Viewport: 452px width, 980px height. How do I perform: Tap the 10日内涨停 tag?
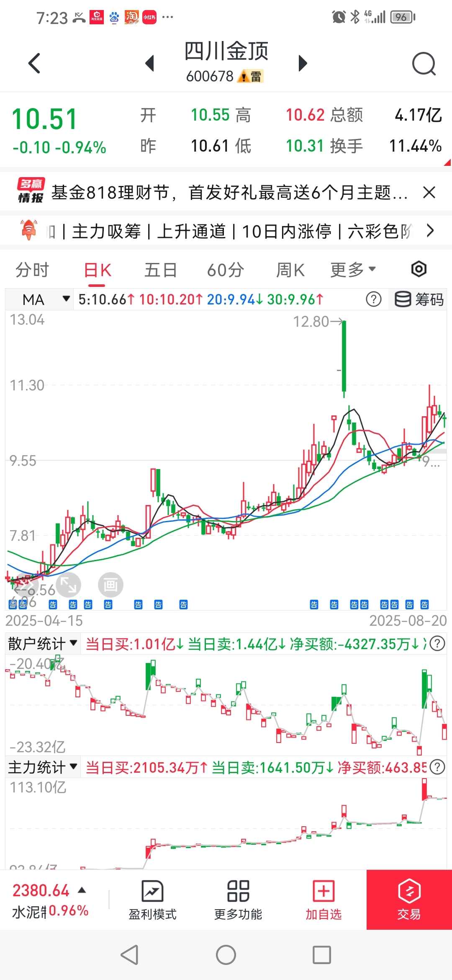[x=287, y=231]
